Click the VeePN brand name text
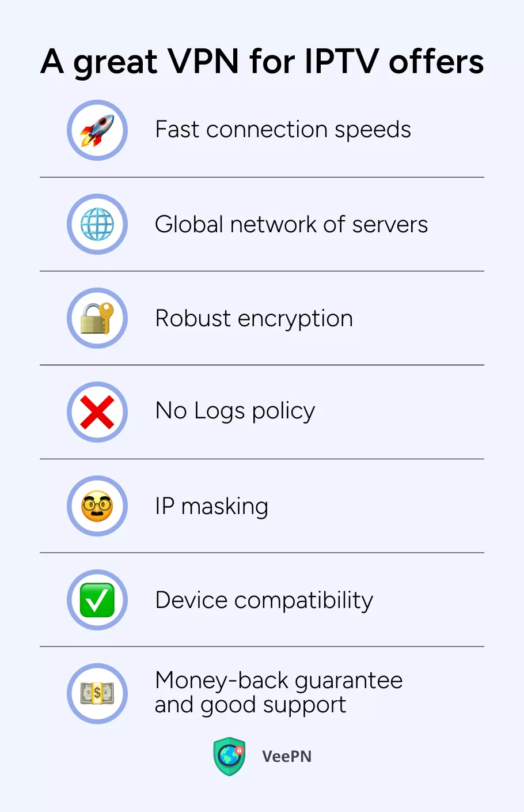 point(287,756)
